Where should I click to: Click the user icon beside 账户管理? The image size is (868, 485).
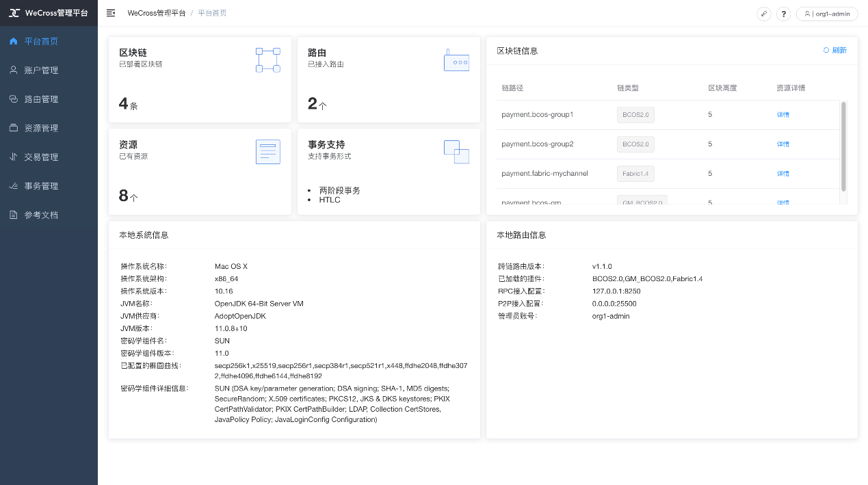point(14,70)
